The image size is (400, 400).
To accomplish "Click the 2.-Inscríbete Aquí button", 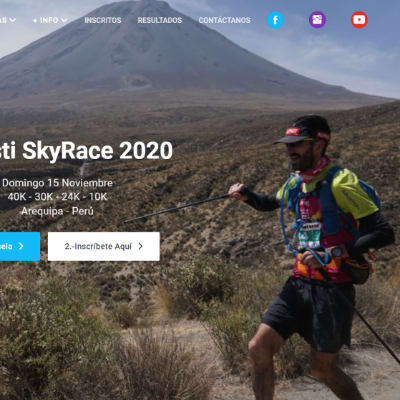I will click(x=104, y=246).
